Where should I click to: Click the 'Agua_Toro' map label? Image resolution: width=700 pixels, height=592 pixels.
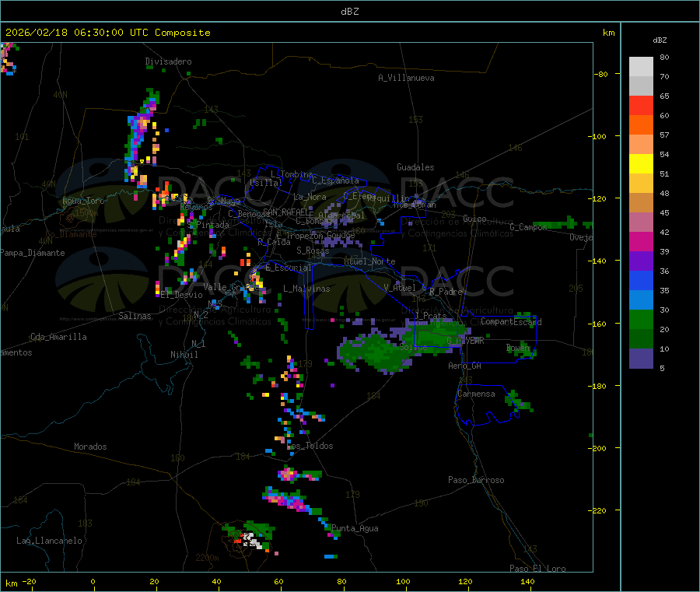(83, 201)
